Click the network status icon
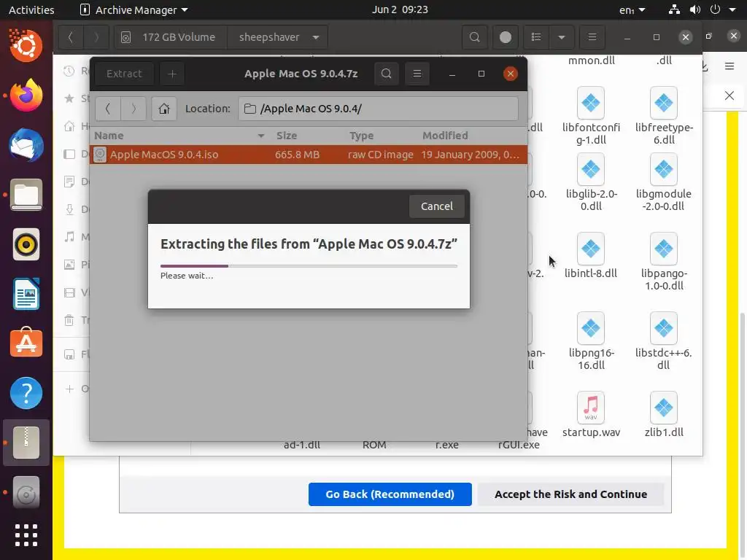 pos(674,9)
